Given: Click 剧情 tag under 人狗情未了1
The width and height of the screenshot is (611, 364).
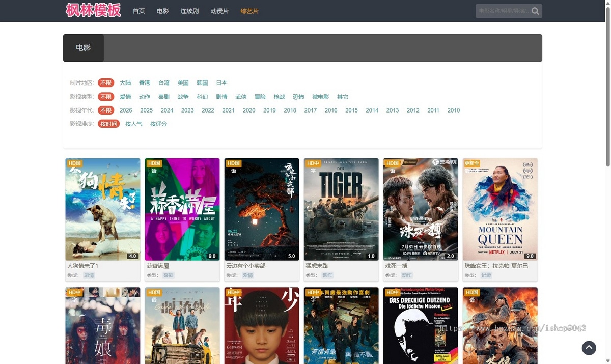Looking at the screenshot, I should (x=89, y=275).
